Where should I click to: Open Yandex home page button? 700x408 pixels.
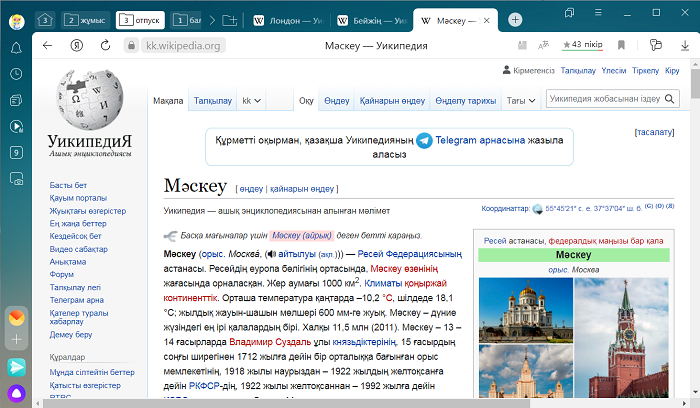(x=76, y=45)
